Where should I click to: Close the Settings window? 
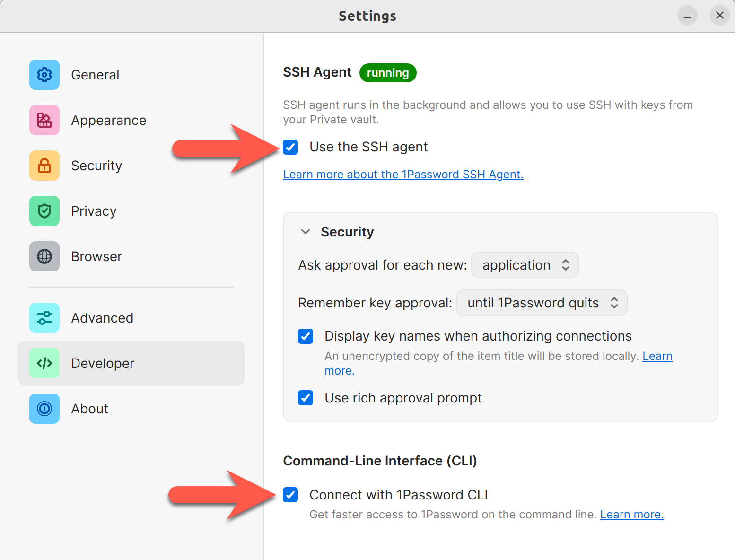pos(720,16)
